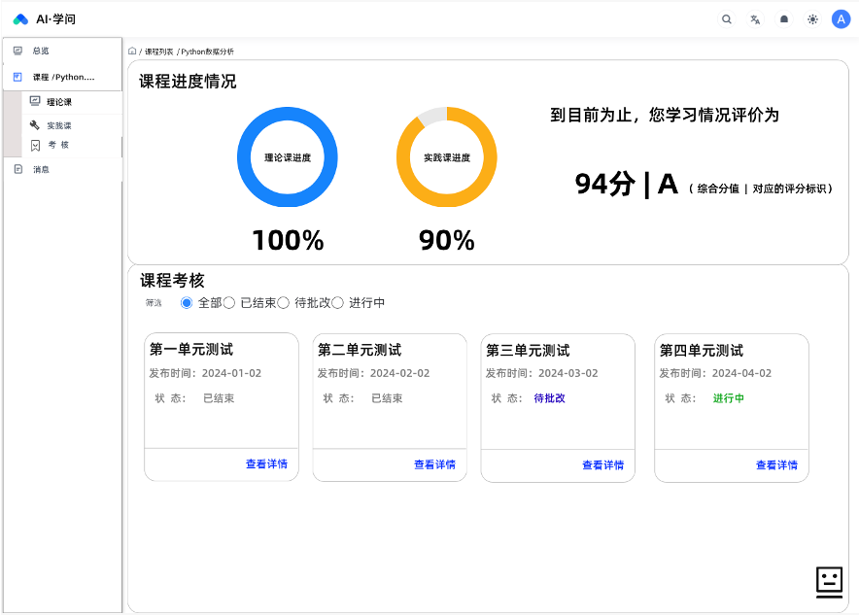Click the 90% progress value

coord(447,241)
